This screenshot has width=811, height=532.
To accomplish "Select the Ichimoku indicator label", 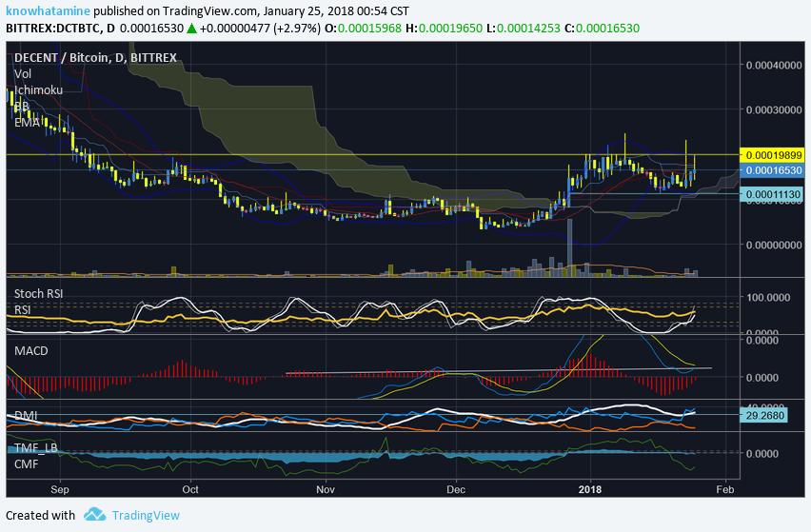I will [x=39, y=90].
